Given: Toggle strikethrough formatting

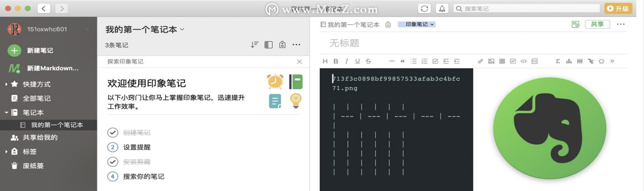Looking at the screenshot, I should click(x=368, y=61).
